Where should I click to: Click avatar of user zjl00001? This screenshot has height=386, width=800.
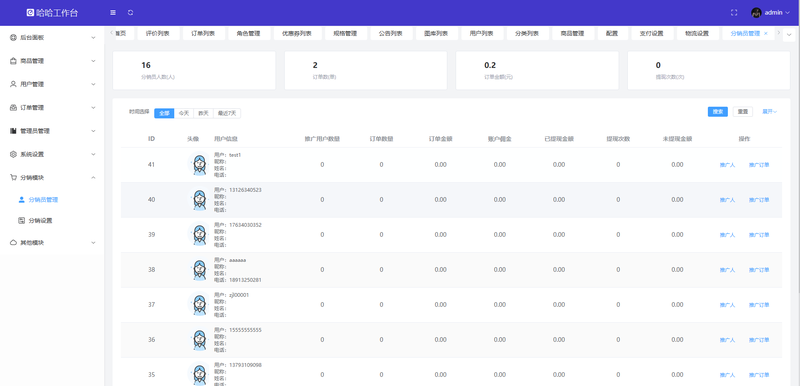pos(199,305)
